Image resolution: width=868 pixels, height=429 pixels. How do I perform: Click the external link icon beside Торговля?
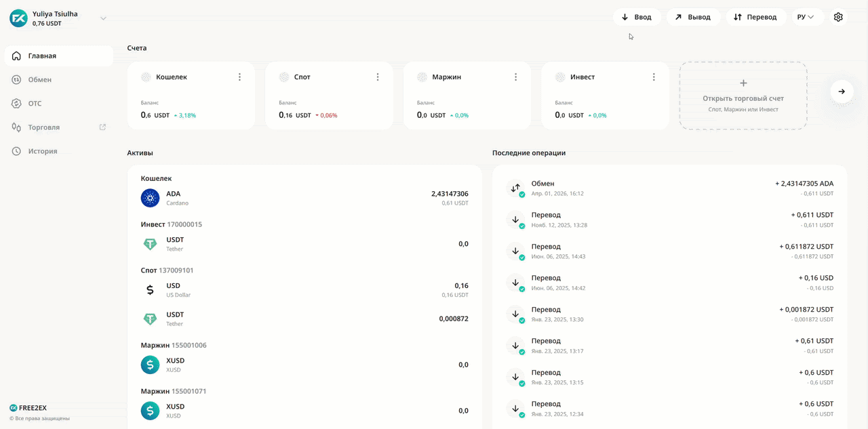point(102,127)
